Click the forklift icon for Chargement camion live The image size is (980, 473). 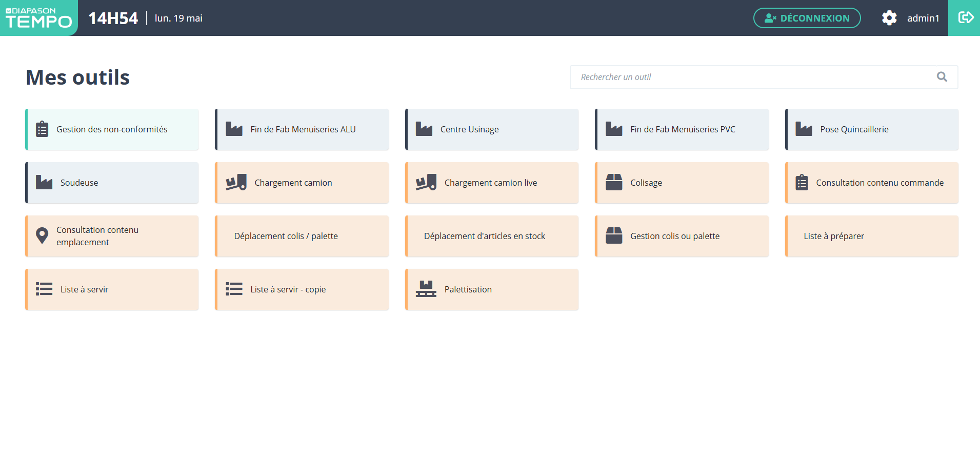426,183
